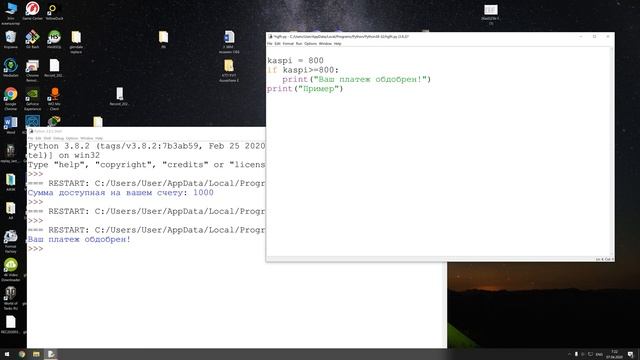
Task: Open the This PC desktop icon
Action: tap(11, 11)
